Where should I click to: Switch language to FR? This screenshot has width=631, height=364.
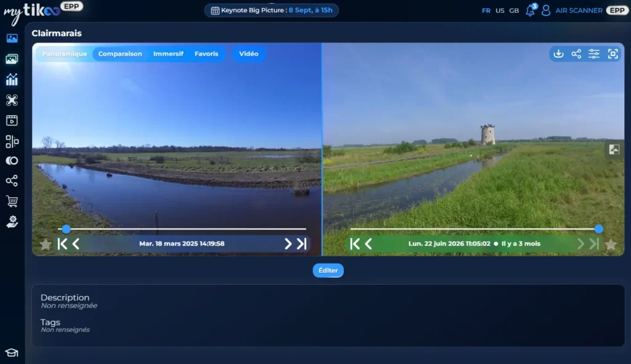(486, 11)
